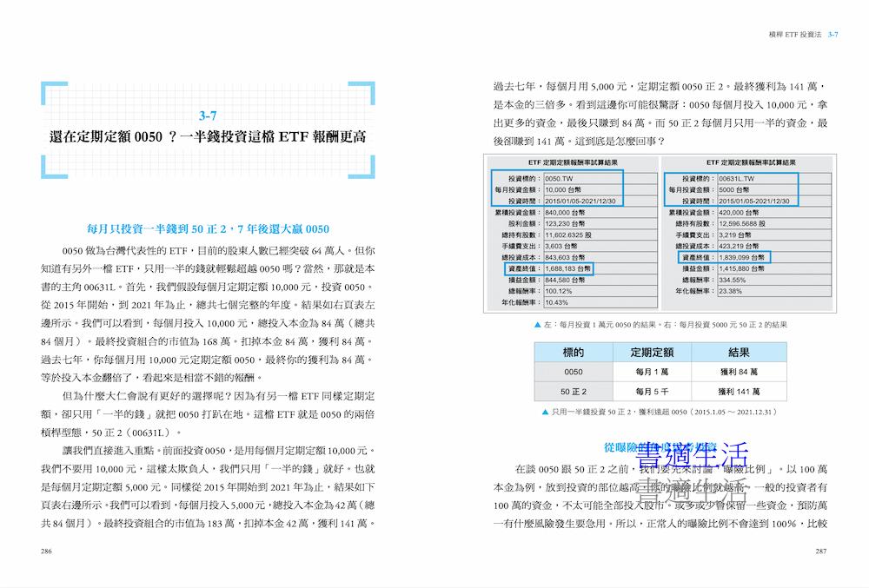The image size is (869, 588).
Task: Click the profit value "844,580 台幣"
Action: point(565,281)
